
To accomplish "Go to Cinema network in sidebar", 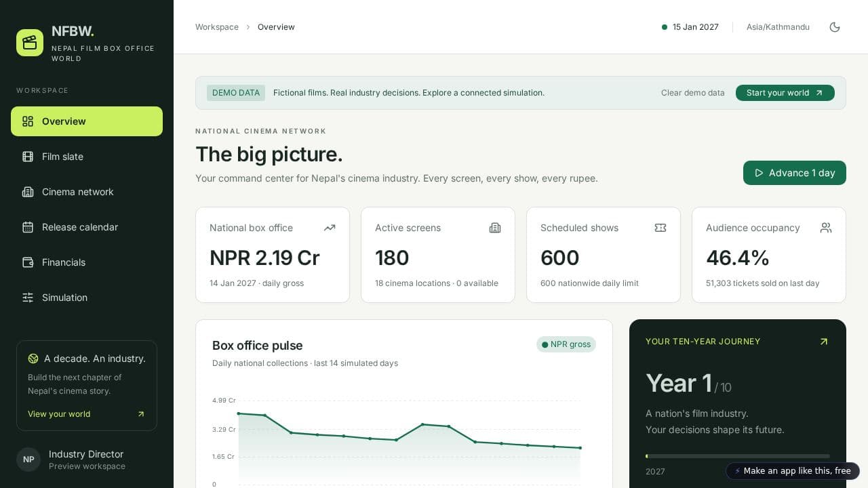I will (87, 192).
